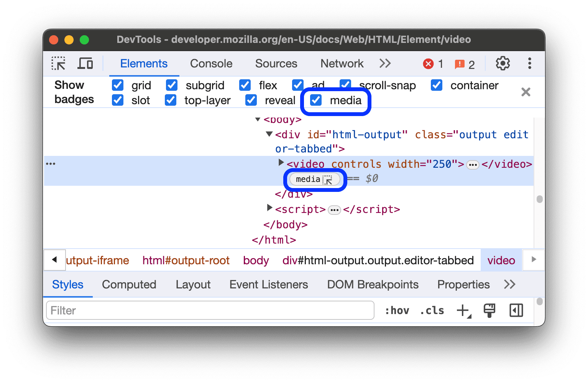The width and height of the screenshot is (588, 383).
Task: Open the customize DevTools three-dot menu
Action: click(530, 64)
